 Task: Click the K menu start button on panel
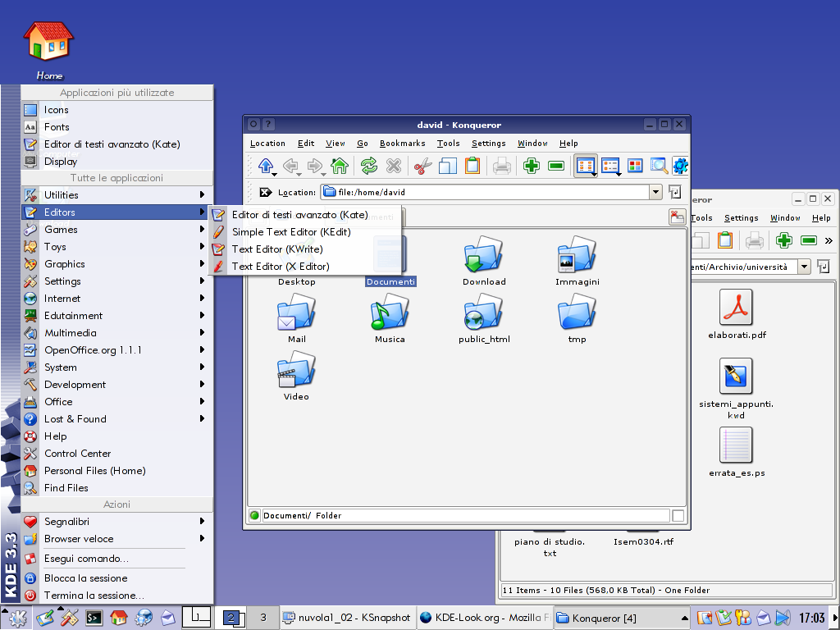coord(18,618)
